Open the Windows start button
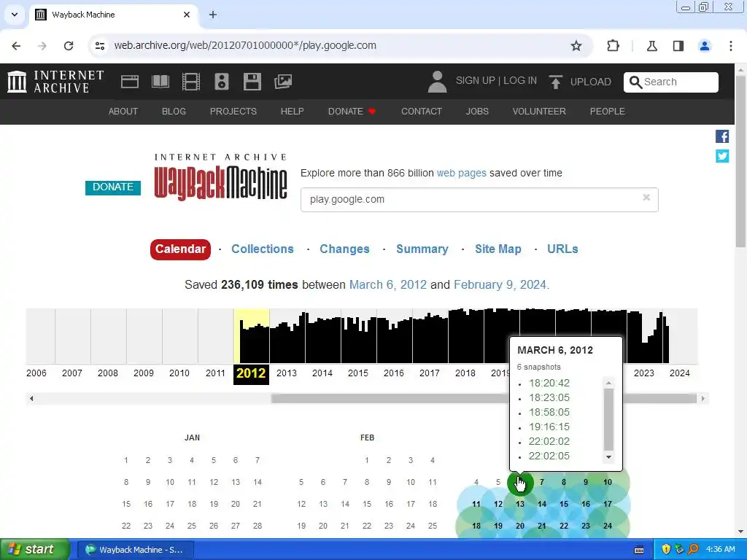Screen dimensions: 747x560 click(35, 550)
